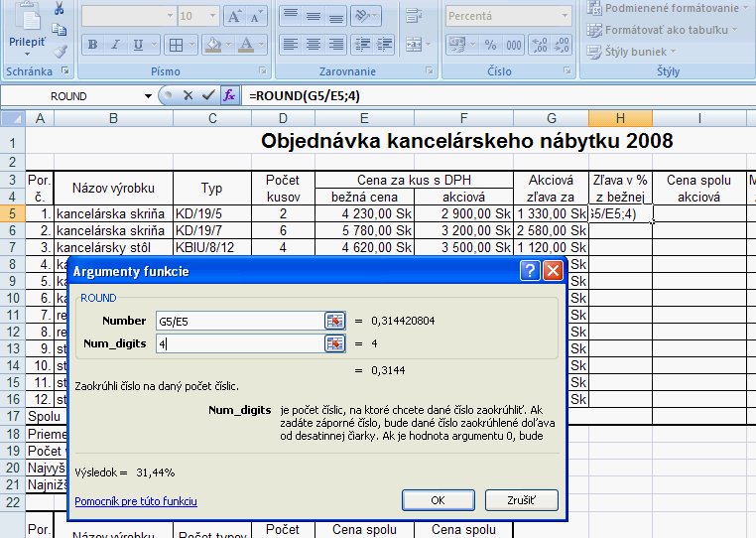Click the formula bar Cancel X icon
The width and height of the screenshot is (756, 538).
click(189, 95)
